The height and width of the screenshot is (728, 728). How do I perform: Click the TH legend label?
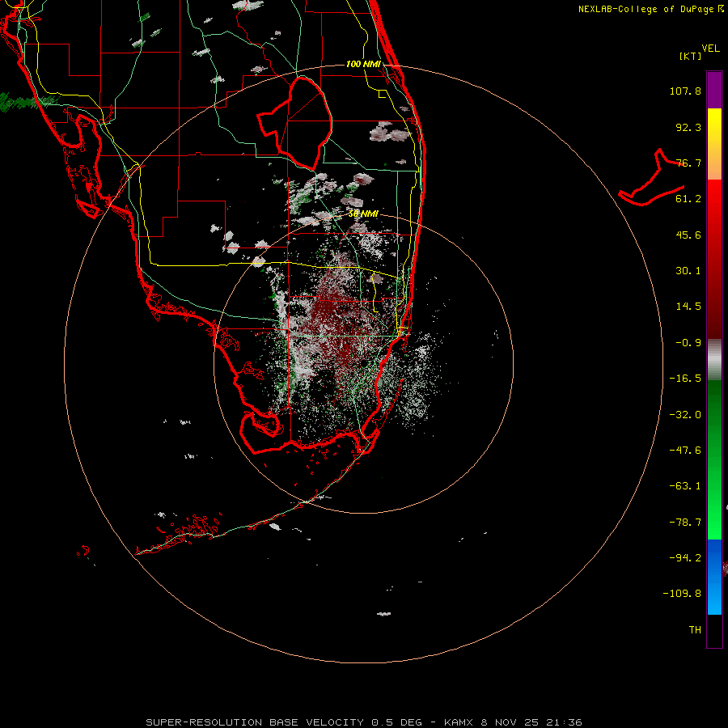click(x=695, y=630)
